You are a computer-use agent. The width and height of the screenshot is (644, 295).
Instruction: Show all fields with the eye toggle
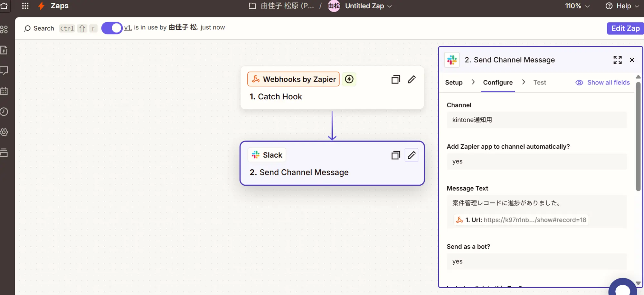point(602,83)
